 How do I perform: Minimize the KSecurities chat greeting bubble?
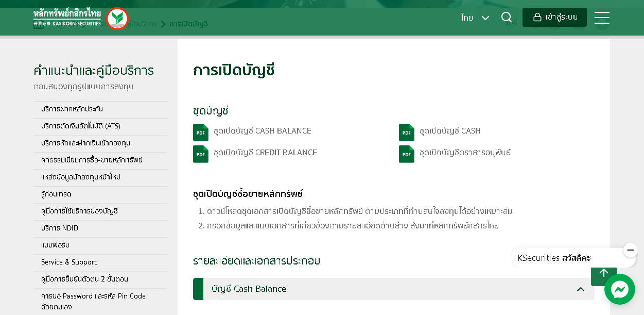pos(630,250)
